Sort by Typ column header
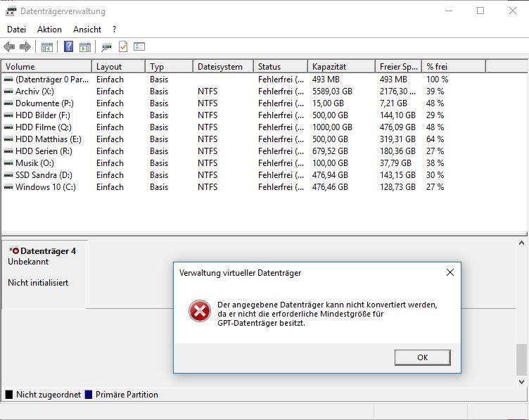The width and height of the screenshot is (529, 420). point(169,66)
